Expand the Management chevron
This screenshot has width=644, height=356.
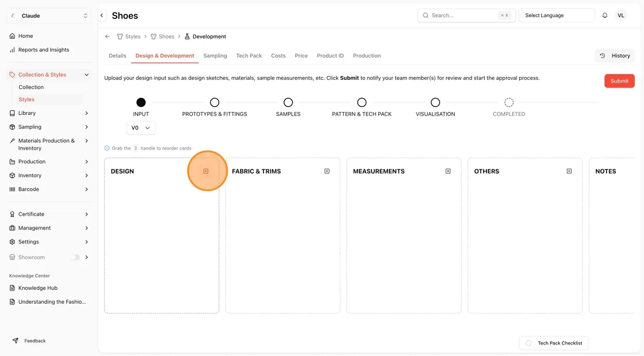(x=87, y=228)
